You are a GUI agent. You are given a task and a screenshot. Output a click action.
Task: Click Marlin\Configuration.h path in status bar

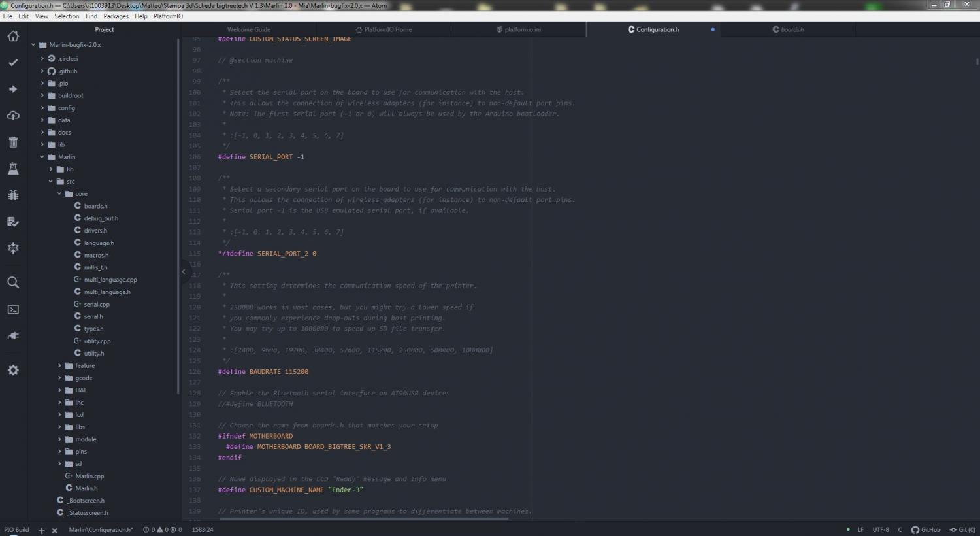(101, 529)
